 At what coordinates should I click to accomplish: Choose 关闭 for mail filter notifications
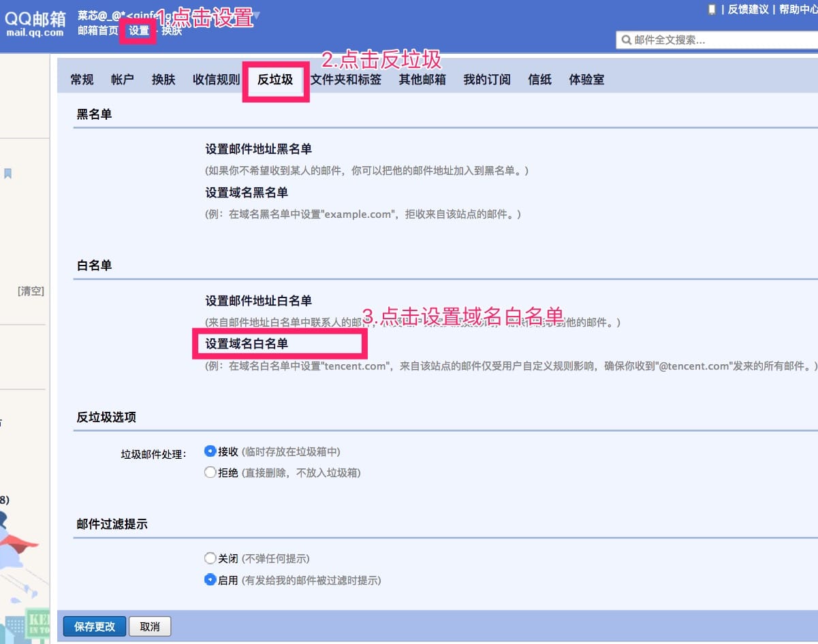(x=210, y=558)
